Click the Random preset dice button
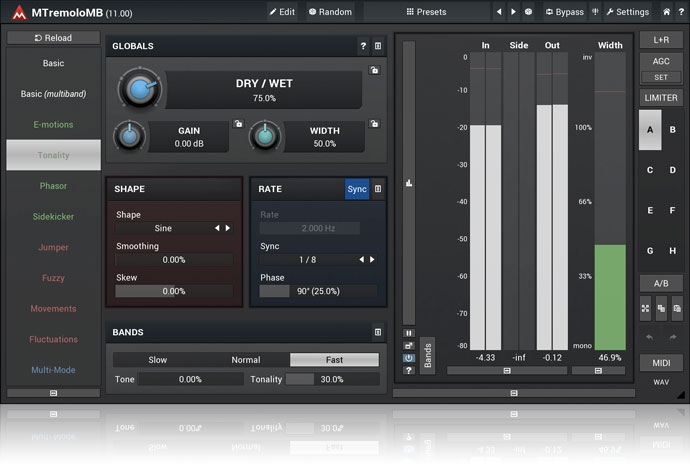This screenshot has height=466, width=690. coord(330,12)
